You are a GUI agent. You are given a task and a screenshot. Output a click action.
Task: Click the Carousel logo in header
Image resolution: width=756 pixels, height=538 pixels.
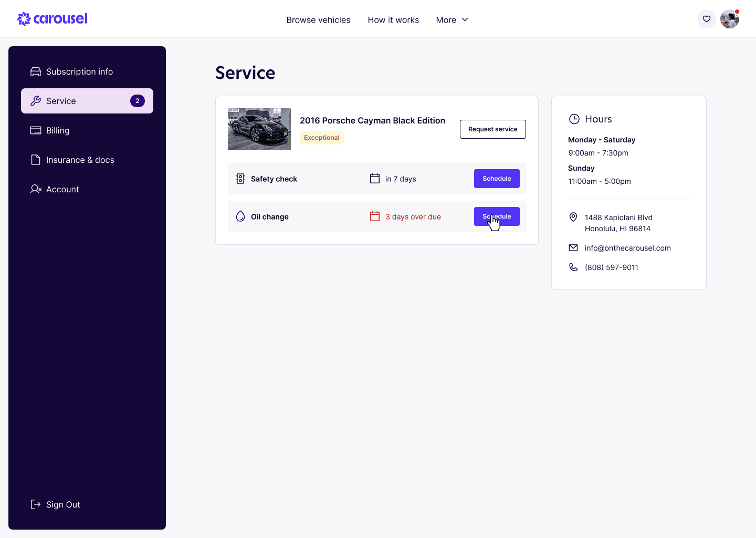[52, 19]
